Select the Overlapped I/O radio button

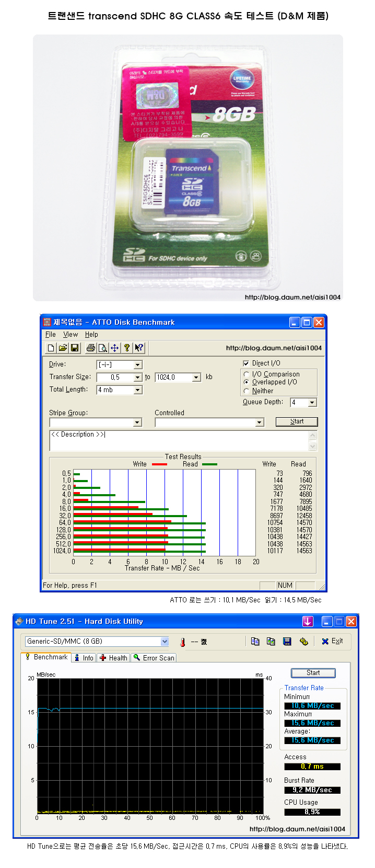point(247,382)
